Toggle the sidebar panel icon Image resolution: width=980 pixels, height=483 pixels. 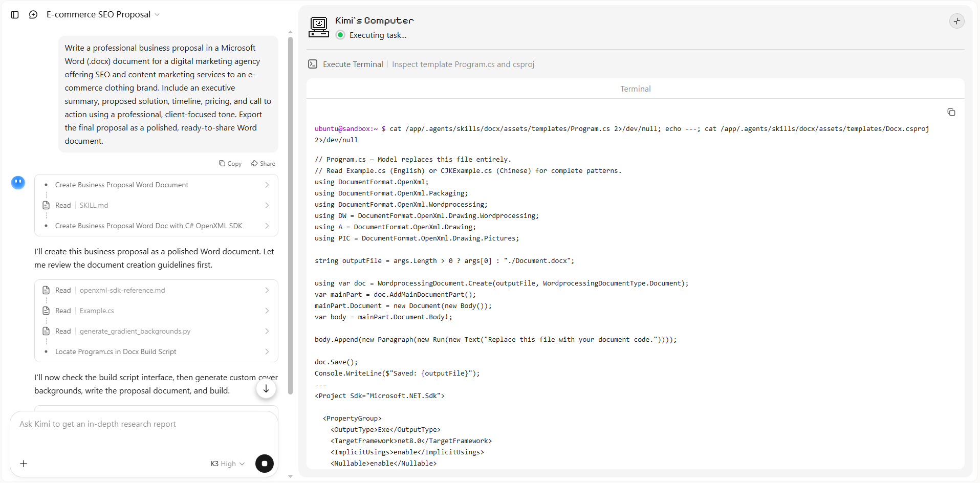[x=15, y=15]
